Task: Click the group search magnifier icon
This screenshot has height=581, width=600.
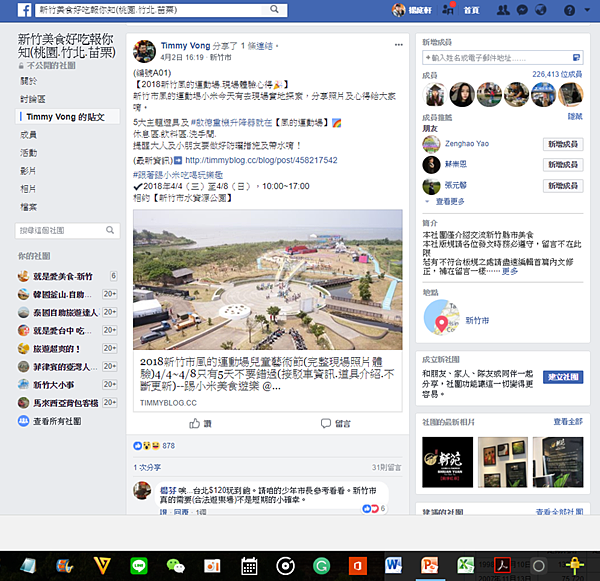Action: tap(110, 230)
